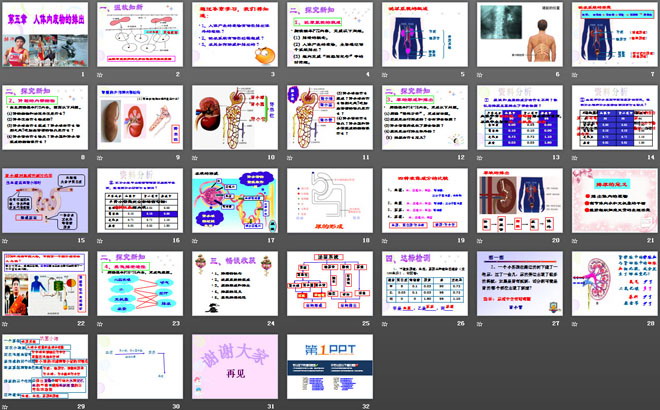660x410 pixels.
Task: Select the mostly blank slide 30
Action: tap(141, 366)
